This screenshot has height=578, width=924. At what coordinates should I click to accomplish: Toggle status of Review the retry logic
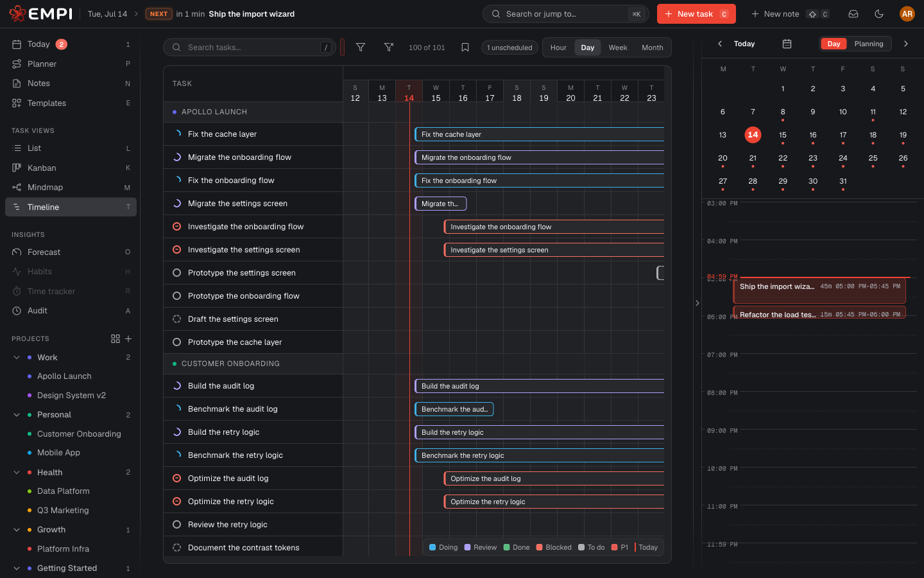176,525
